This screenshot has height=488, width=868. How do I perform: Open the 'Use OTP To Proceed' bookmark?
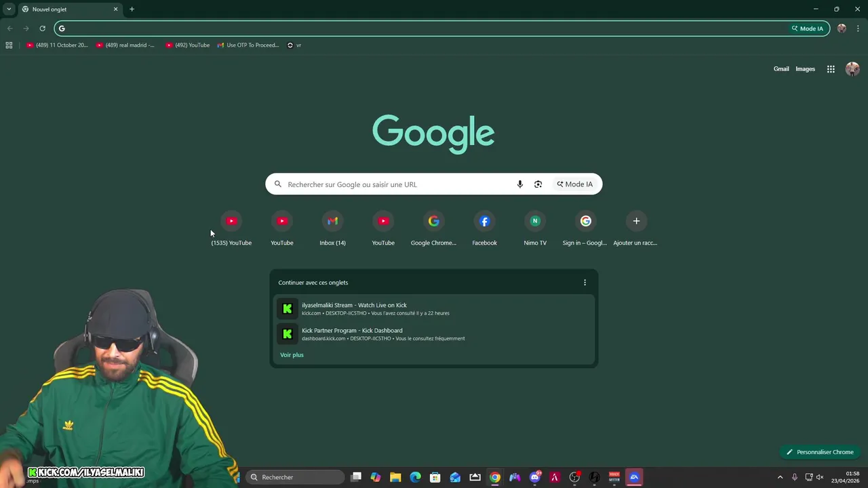tap(248, 45)
